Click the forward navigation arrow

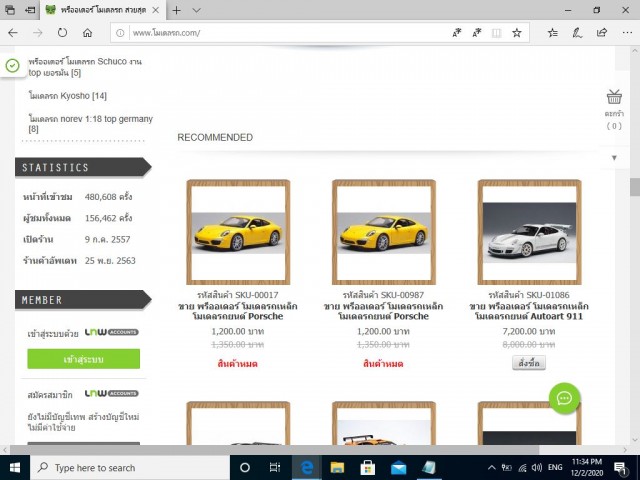(x=38, y=33)
